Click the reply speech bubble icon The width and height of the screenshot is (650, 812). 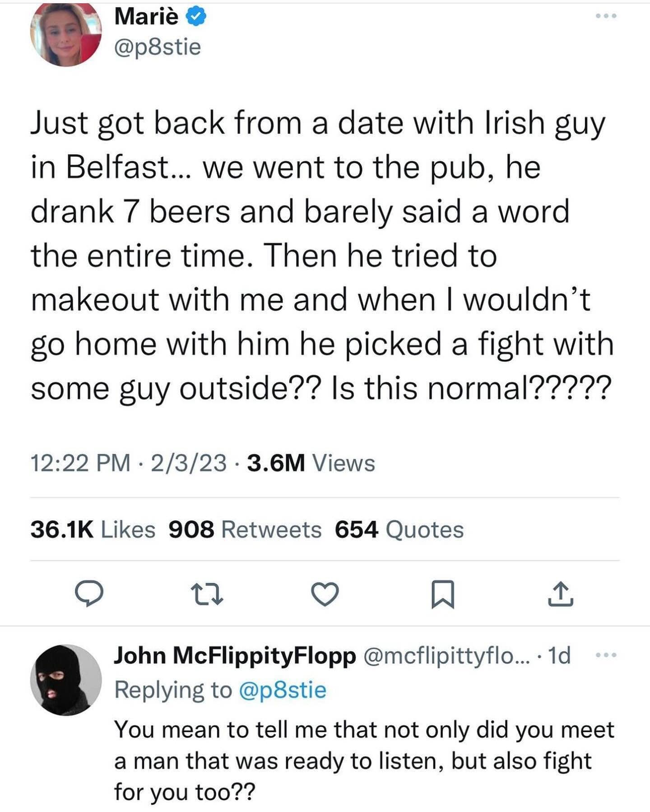click(89, 593)
